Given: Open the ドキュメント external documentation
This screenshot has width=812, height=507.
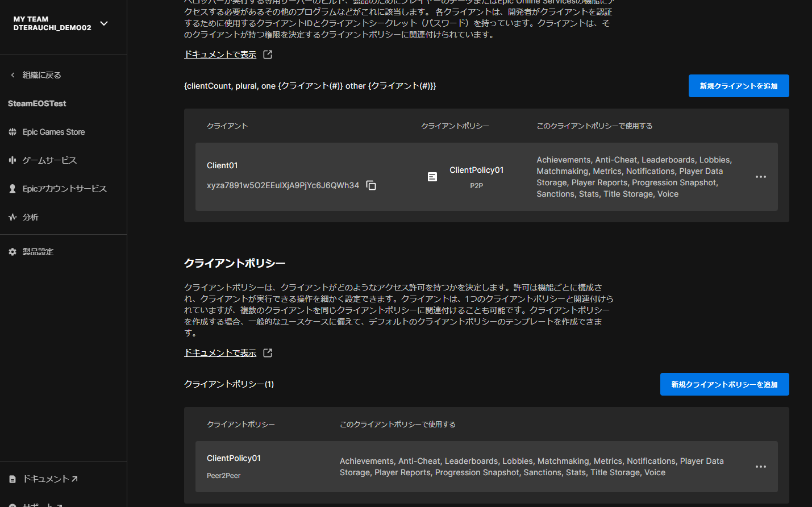Looking at the screenshot, I should click(x=42, y=479).
